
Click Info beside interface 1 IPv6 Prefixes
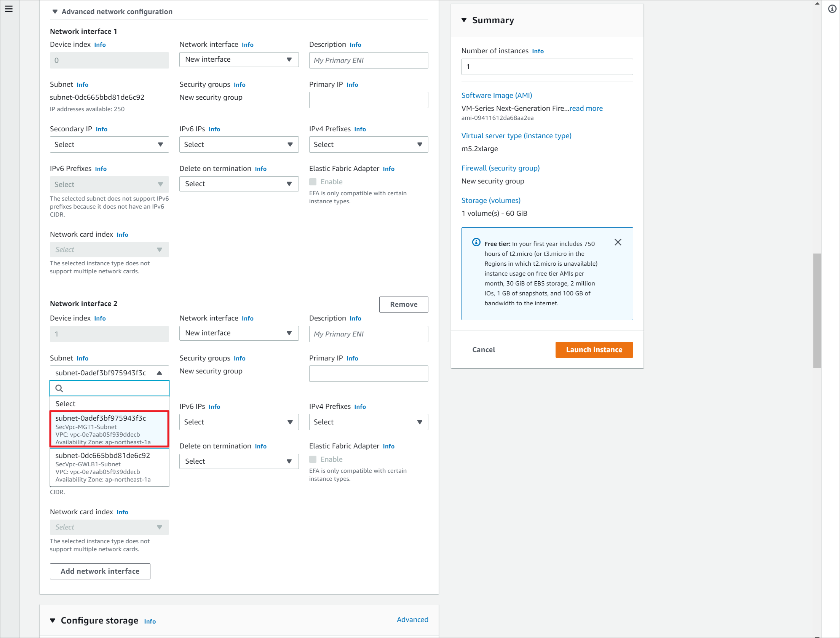tap(101, 169)
